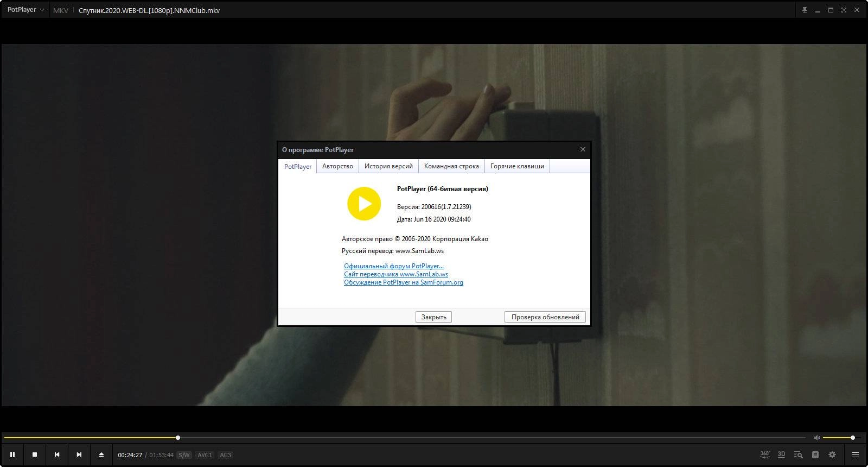
Task: Switch to the Горячие клавиши tab
Action: pos(517,166)
